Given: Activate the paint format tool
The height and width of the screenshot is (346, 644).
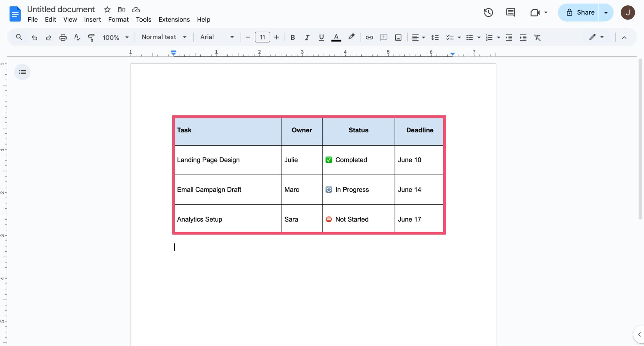Looking at the screenshot, I should [91, 37].
